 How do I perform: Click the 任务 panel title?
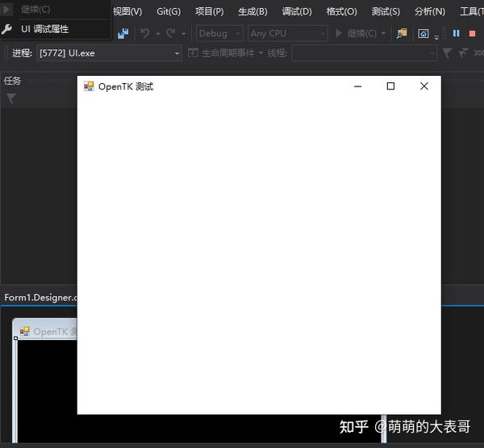click(x=12, y=81)
